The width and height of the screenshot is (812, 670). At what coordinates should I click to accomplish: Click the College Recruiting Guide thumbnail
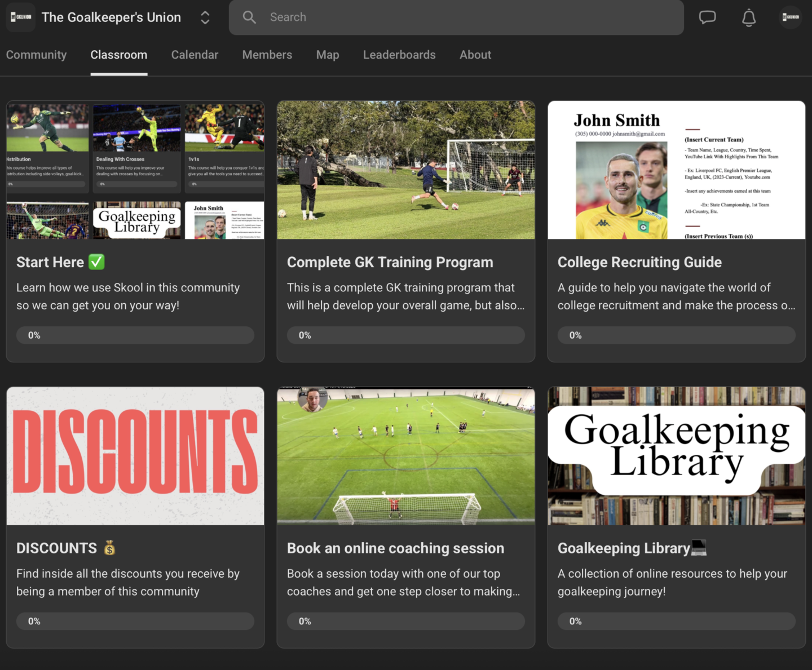point(676,170)
